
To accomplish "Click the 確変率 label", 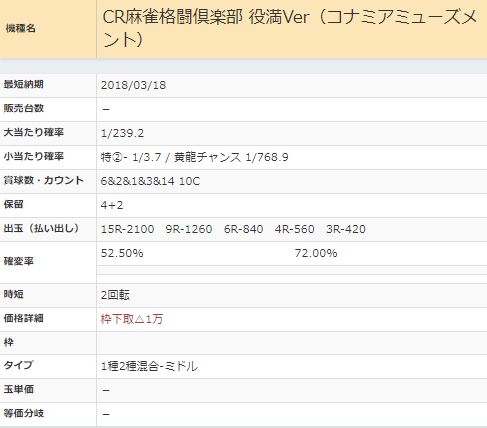I will pos(18,261).
